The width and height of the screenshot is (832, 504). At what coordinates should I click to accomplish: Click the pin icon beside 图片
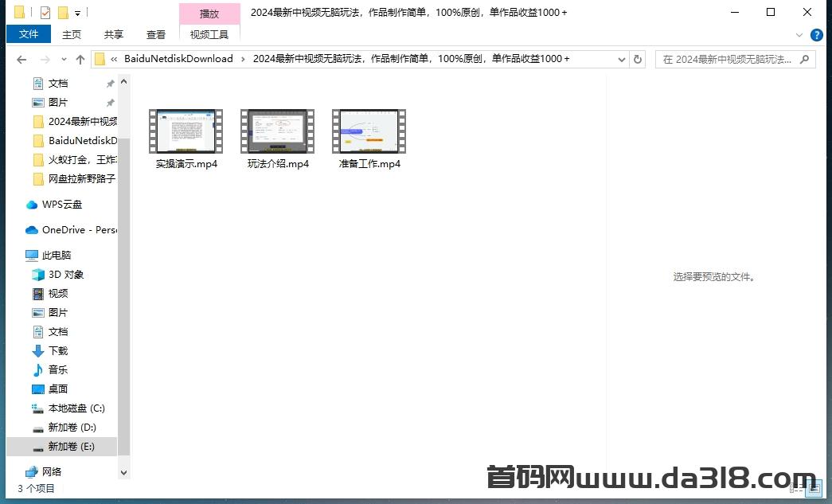[x=111, y=103]
